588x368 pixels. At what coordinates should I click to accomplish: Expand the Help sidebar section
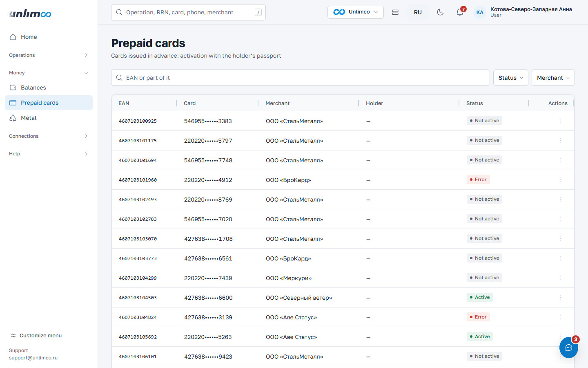49,154
